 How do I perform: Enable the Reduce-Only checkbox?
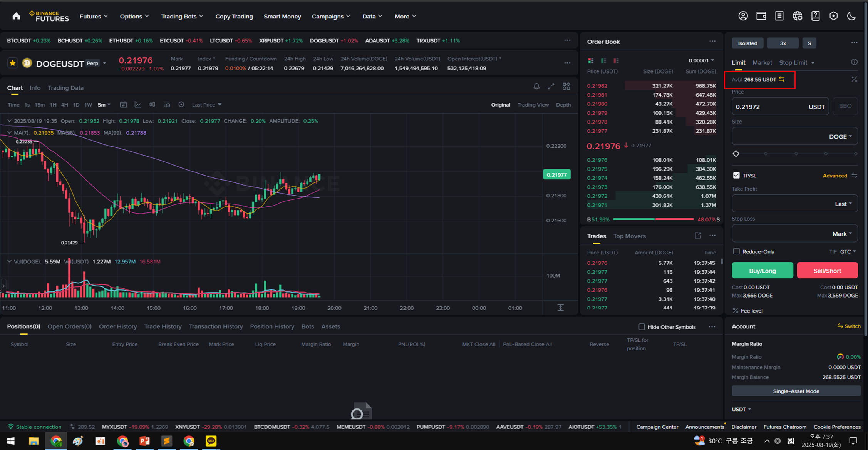[x=736, y=251]
